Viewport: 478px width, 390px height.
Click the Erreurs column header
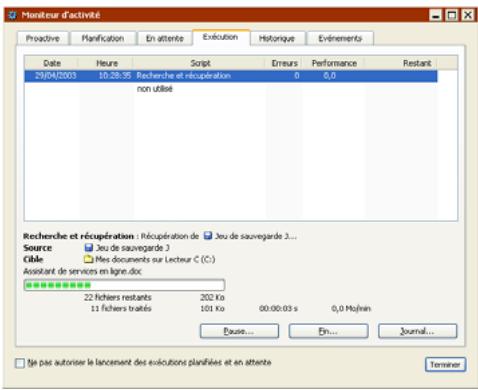click(284, 63)
